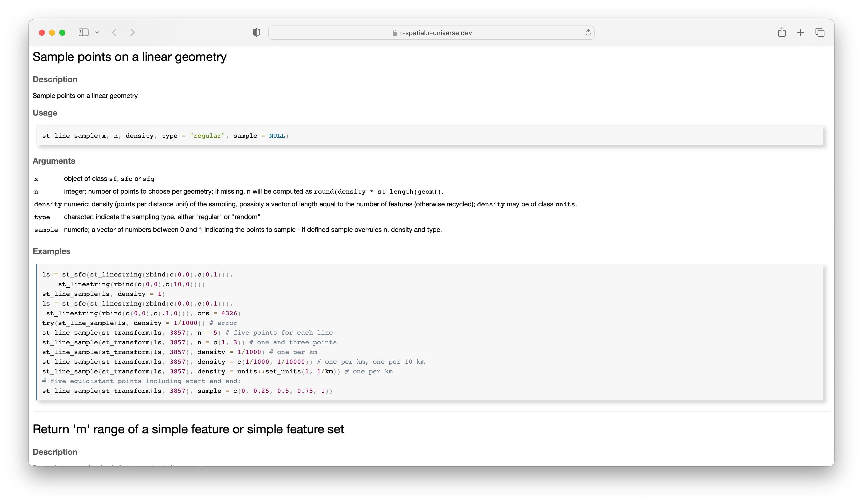
Task: Click the Description heading near page bottom
Action: click(x=55, y=452)
